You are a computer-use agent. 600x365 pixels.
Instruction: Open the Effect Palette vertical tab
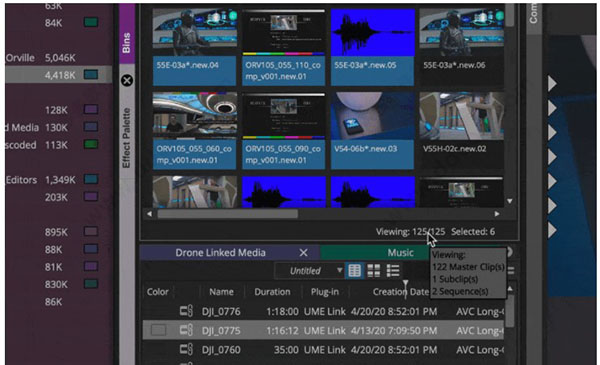click(x=127, y=138)
